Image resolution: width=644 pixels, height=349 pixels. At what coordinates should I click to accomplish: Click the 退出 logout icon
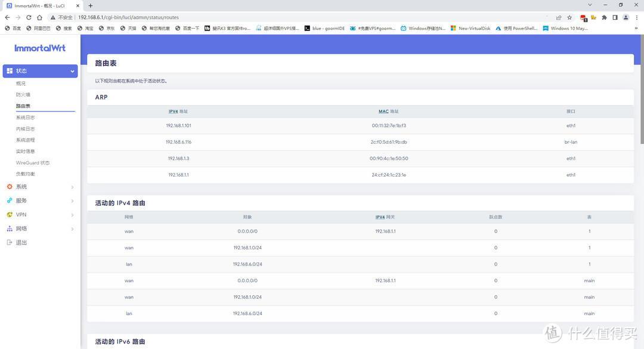click(x=10, y=243)
